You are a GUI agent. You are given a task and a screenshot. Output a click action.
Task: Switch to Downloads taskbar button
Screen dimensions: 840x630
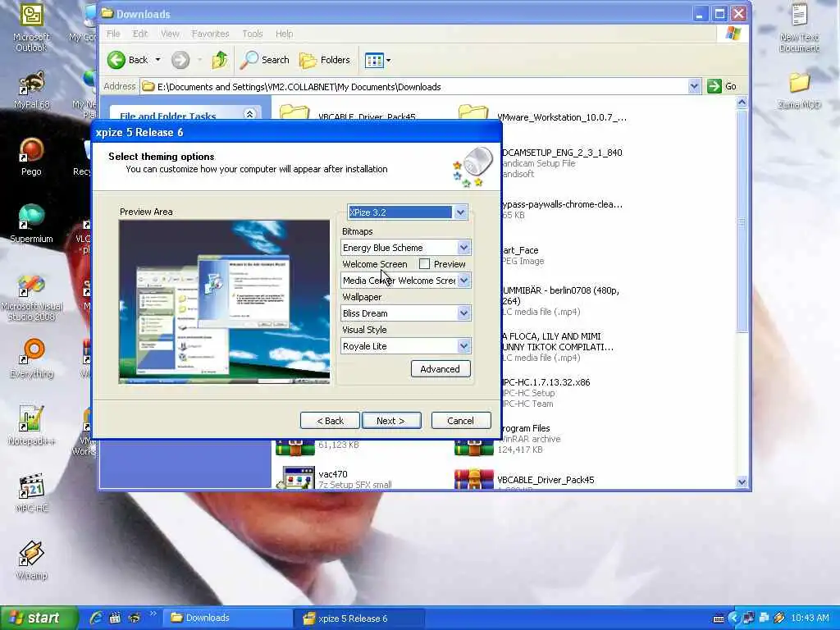(228, 618)
